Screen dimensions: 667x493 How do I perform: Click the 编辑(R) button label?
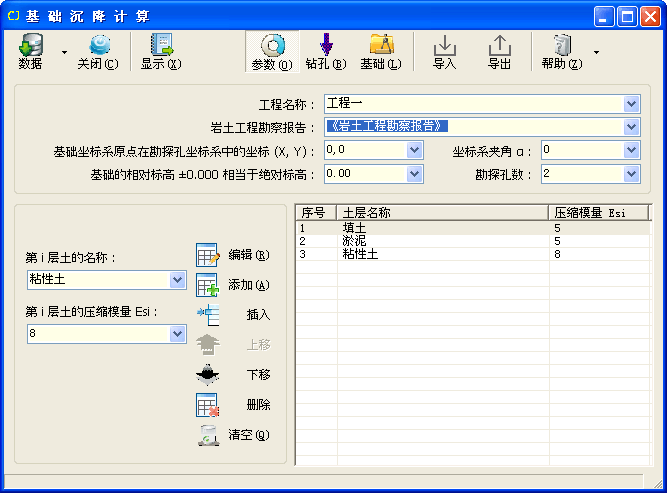tap(249, 255)
